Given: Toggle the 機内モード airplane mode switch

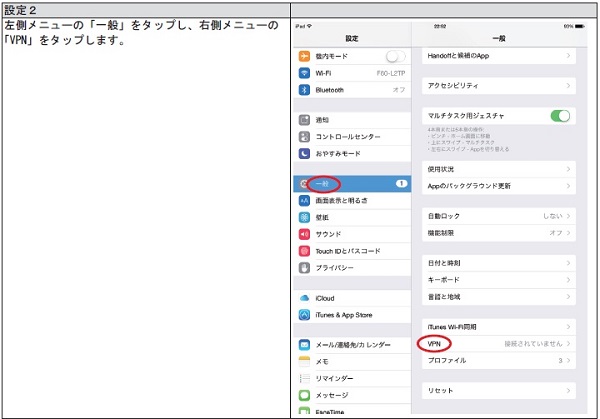Looking at the screenshot, I should click(397, 56).
